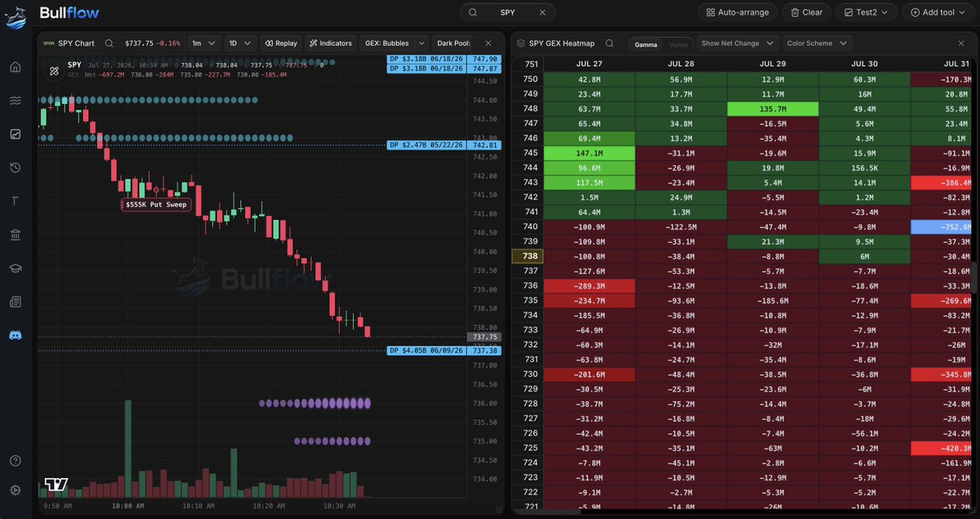Screen dimensions: 980x519
Task: Click the $737.75 price in chart header
Action: 139,43
